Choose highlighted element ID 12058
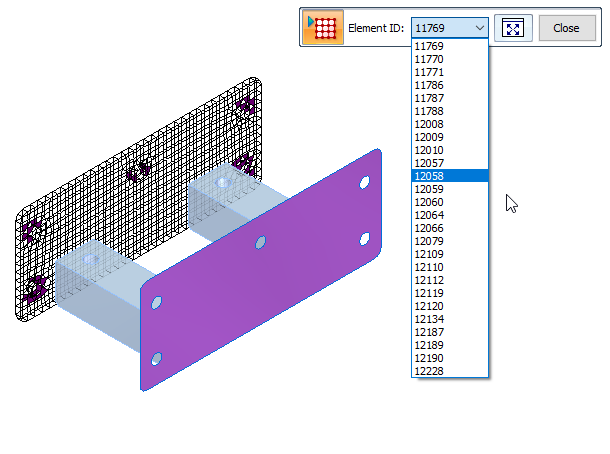The width and height of the screenshot is (610, 454). point(450,176)
